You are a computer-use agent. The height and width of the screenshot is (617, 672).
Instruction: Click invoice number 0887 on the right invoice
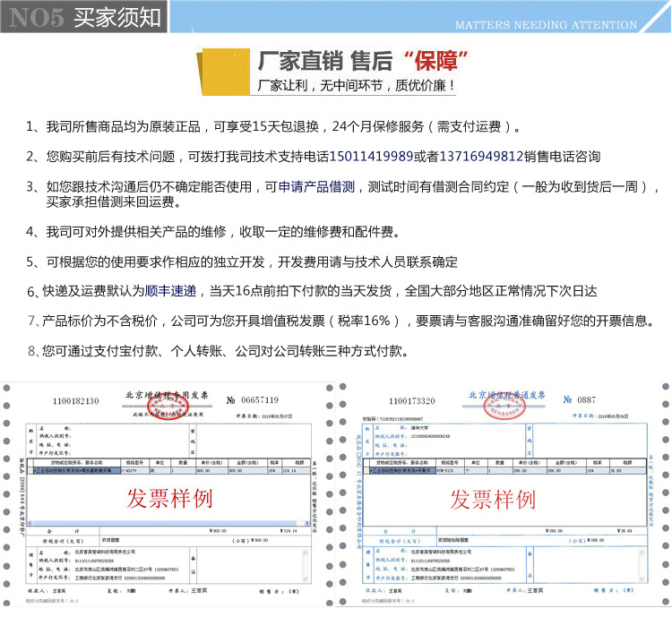point(586,399)
